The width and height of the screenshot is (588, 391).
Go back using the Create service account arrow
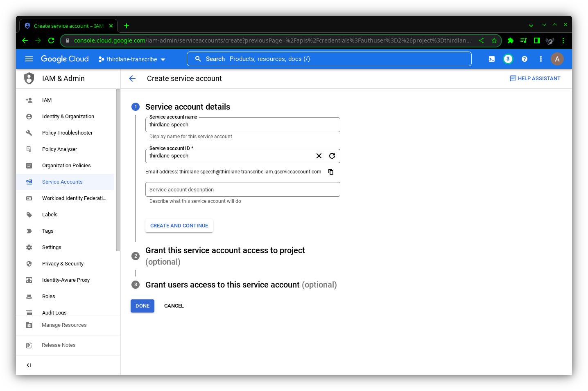click(132, 79)
